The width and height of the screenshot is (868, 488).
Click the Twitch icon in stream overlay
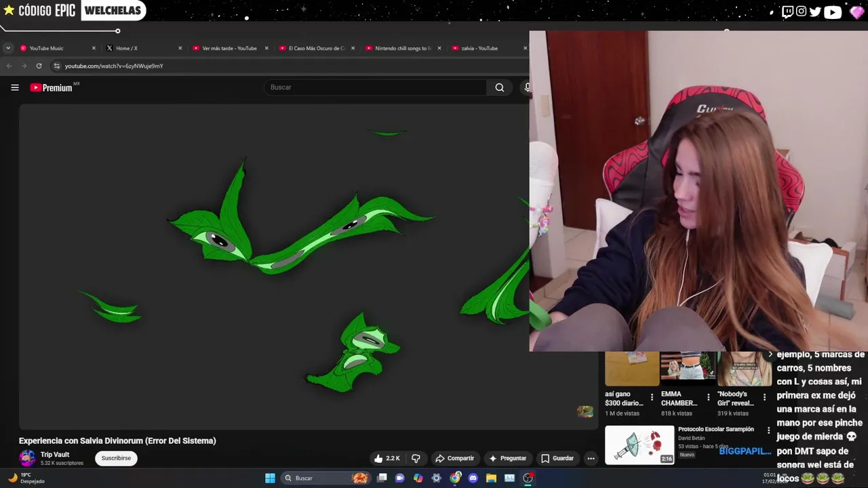[787, 12]
